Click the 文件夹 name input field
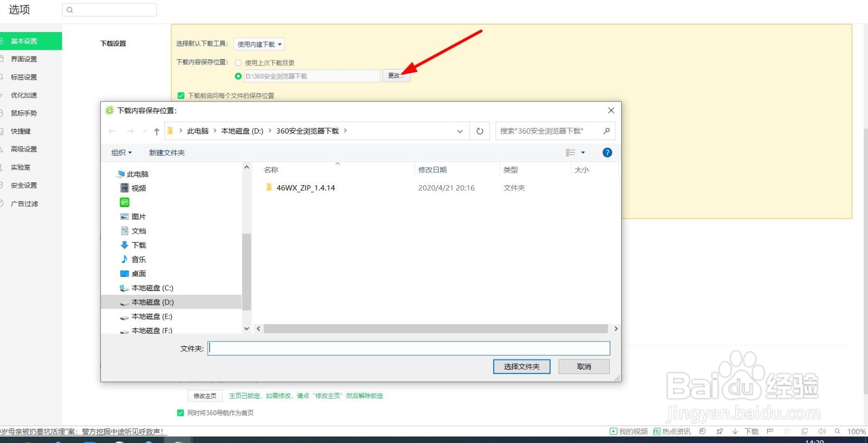This screenshot has width=868, height=443. point(409,349)
